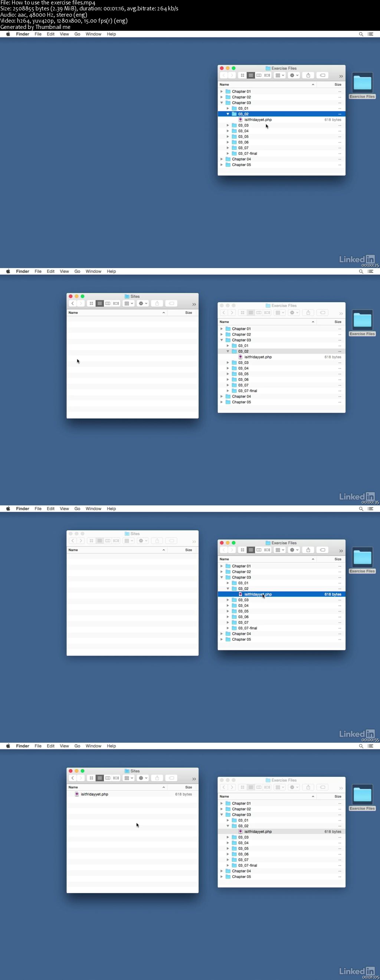Select 03_04 folder row in 00:00:35 frame
The width and height of the screenshot is (380, 980).
[281, 368]
